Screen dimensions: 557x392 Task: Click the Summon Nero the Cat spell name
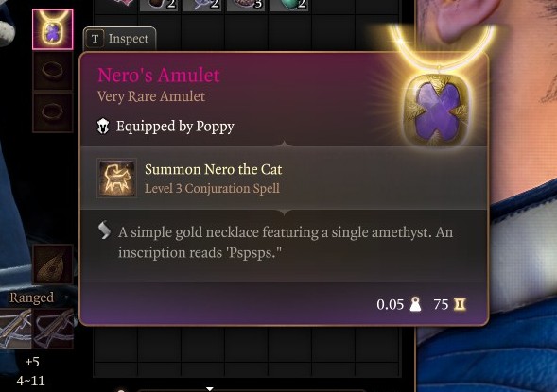tap(214, 169)
